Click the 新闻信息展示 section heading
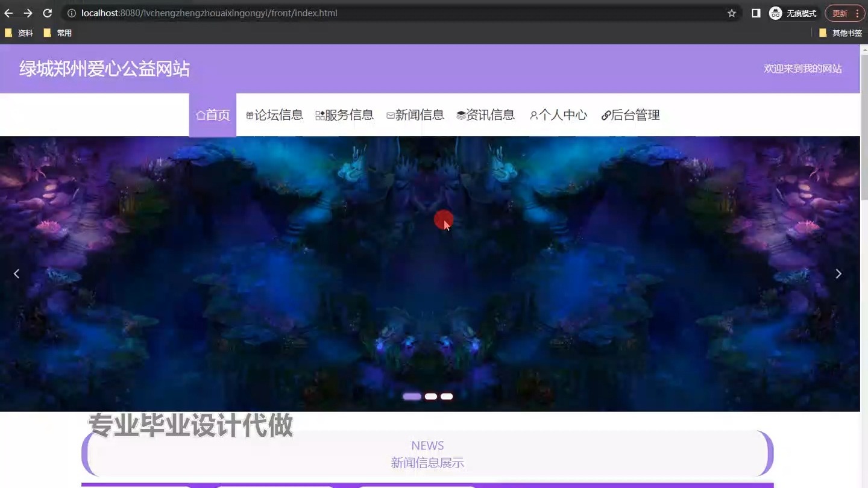Viewport: 868px width, 488px height. click(x=427, y=463)
